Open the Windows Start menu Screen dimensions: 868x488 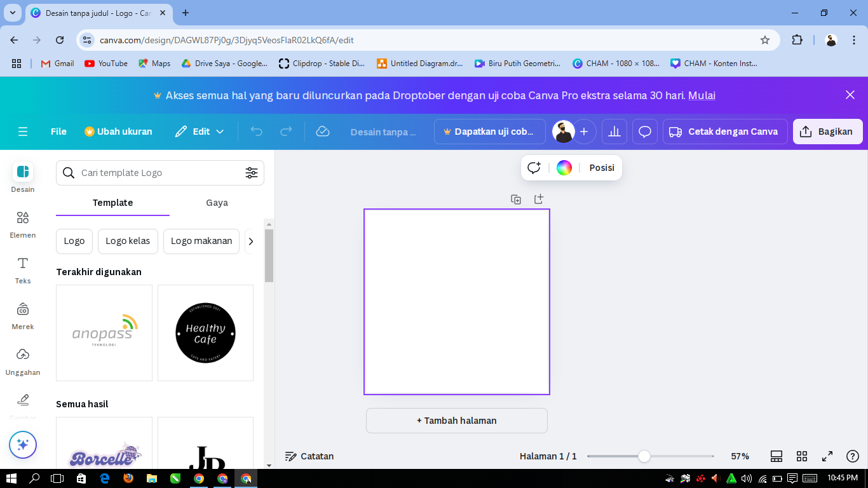pyautogui.click(x=11, y=478)
